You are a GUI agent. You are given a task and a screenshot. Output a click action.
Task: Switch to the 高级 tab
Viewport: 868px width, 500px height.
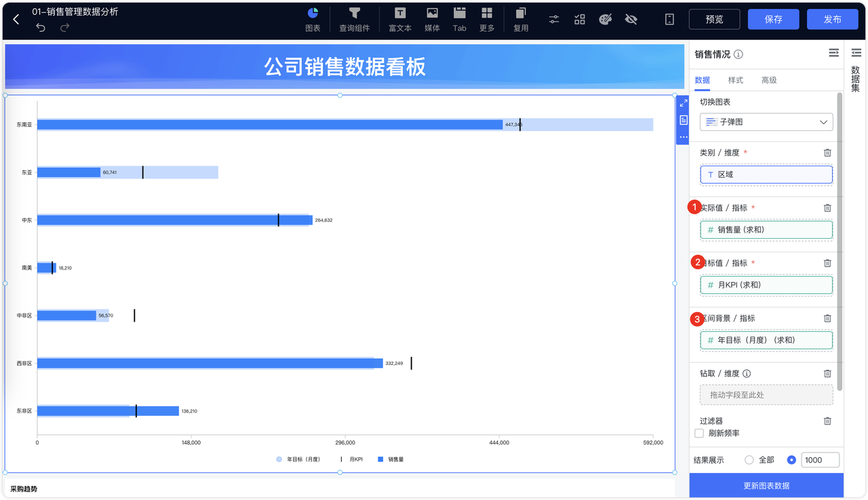pos(769,80)
